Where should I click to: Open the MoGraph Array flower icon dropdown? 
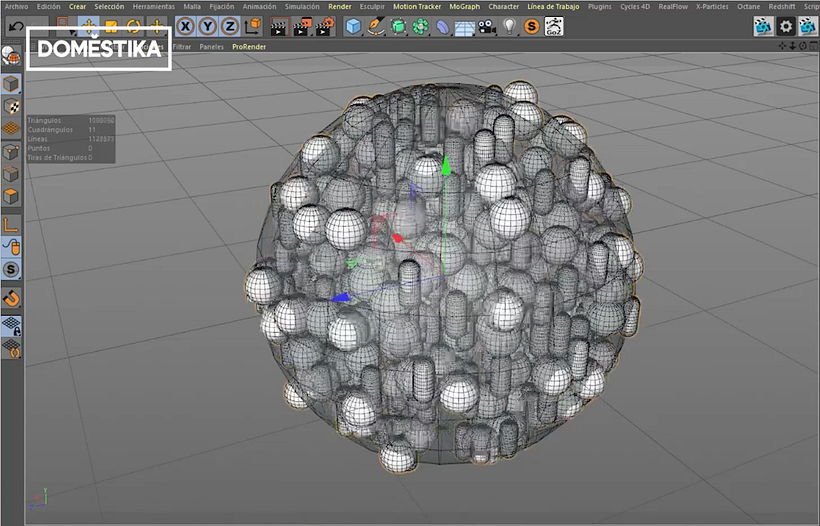[420, 26]
